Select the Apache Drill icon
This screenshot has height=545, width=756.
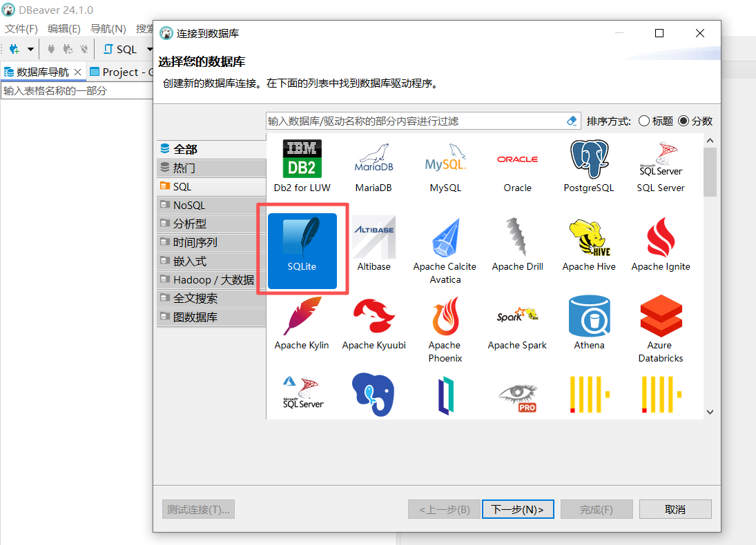(x=517, y=237)
